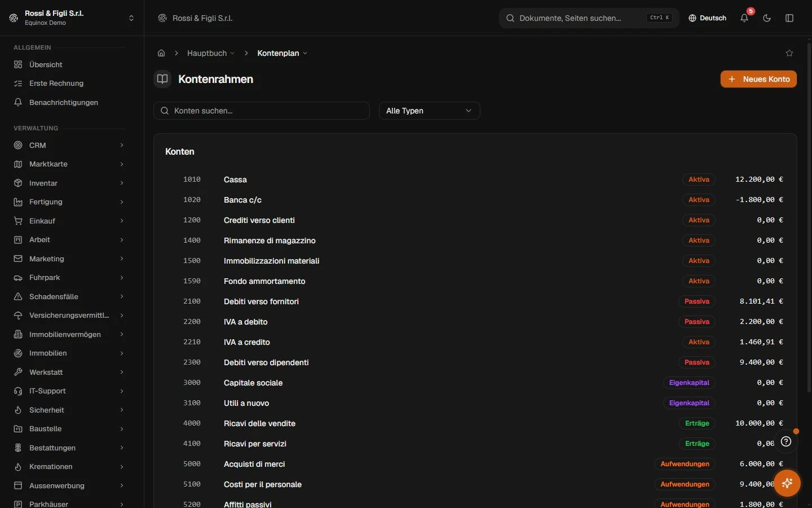
Task: Click the Kontenrahmen book icon
Action: point(162,79)
